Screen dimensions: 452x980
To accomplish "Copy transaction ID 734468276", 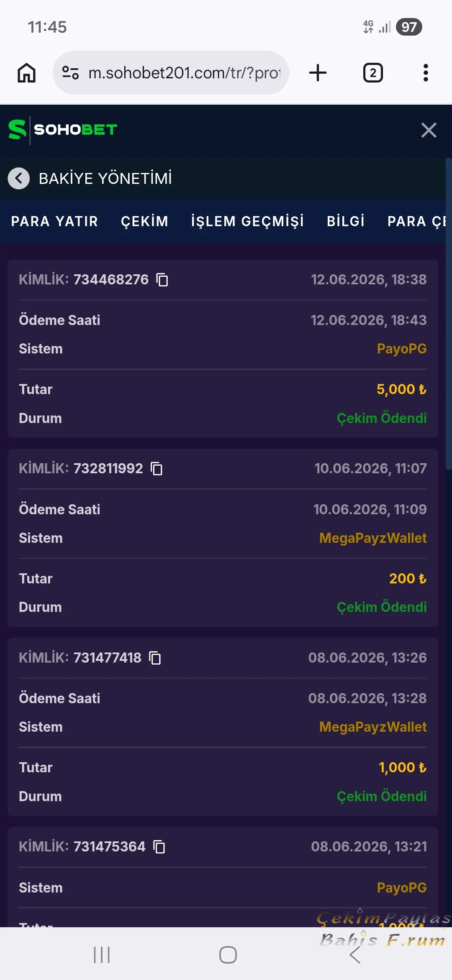I will pos(162,280).
